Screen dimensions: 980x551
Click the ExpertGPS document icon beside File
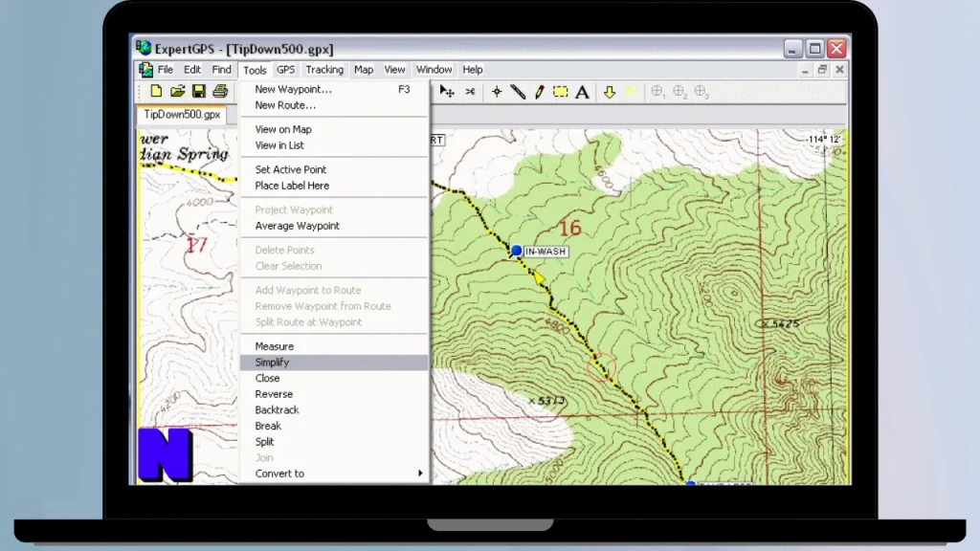[145, 69]
